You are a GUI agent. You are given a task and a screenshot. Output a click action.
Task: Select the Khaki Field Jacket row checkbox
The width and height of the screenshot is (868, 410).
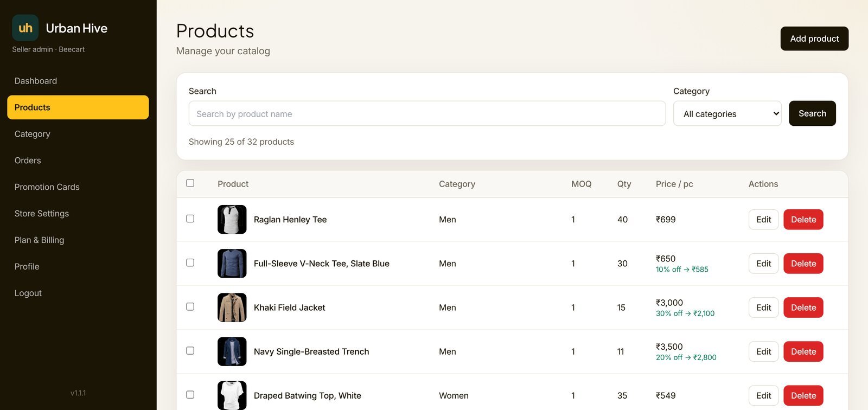[x=190, y=306]
